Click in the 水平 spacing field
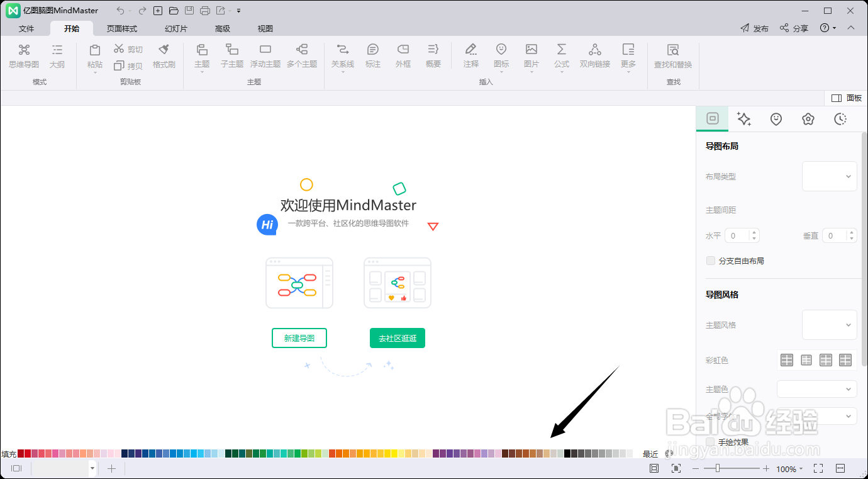Viewport: 868px width, 479px height. point(742,235)
